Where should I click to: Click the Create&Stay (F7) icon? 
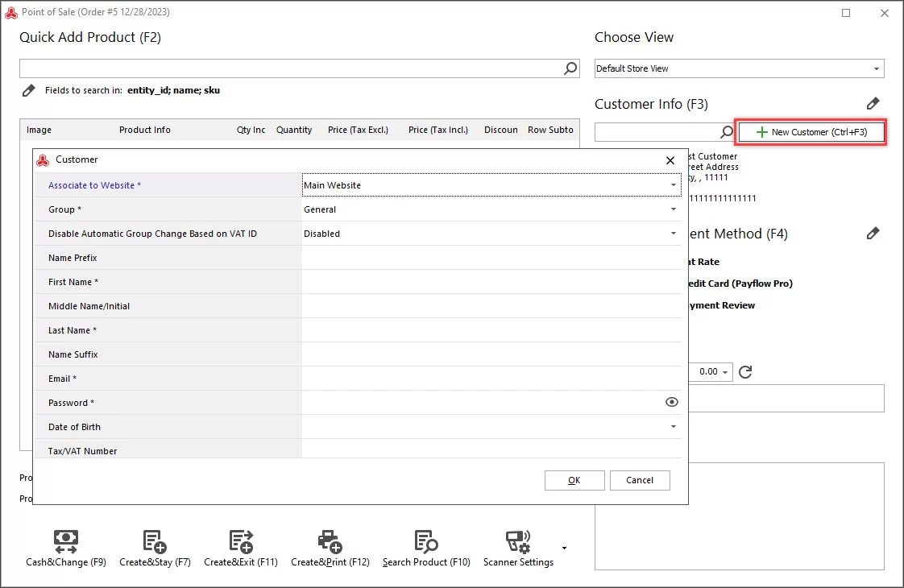[x=155, y=541]
